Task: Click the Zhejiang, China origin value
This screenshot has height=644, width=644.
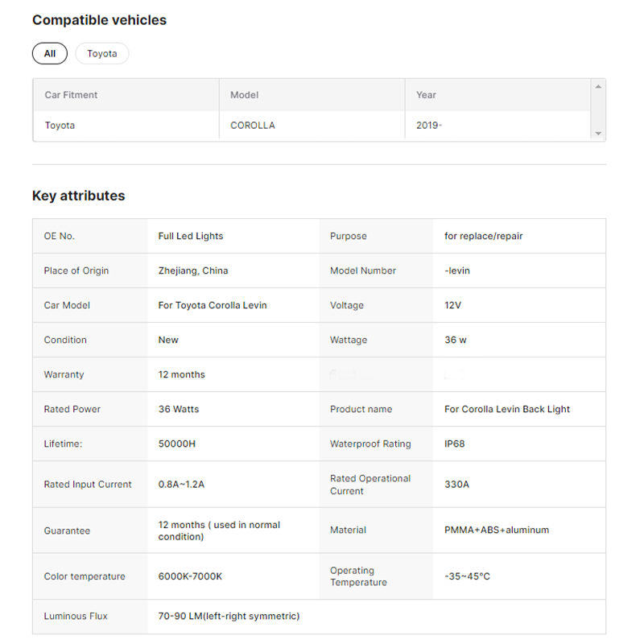Action: tap(193, 270)
